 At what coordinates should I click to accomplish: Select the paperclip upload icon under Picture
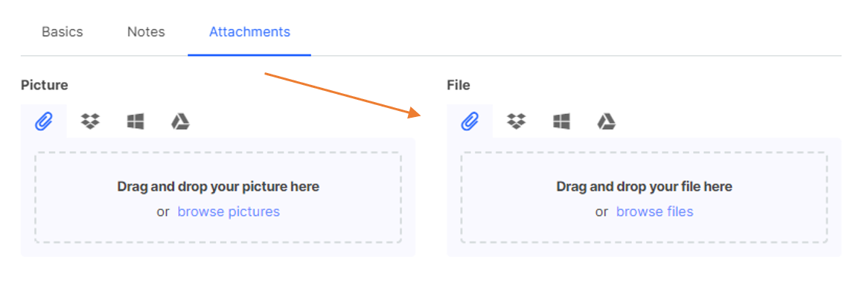pos(44,121)
